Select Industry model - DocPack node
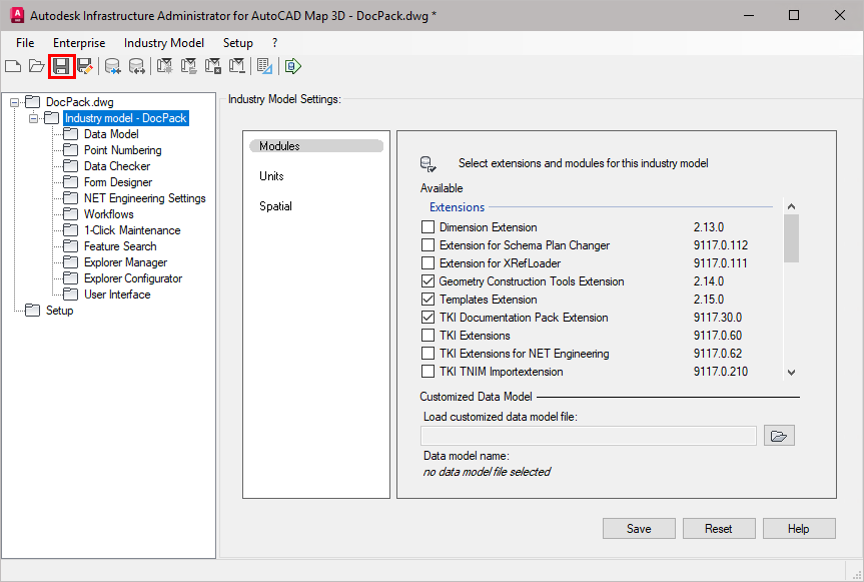864x582 pixels. click(x=126, y=118)
